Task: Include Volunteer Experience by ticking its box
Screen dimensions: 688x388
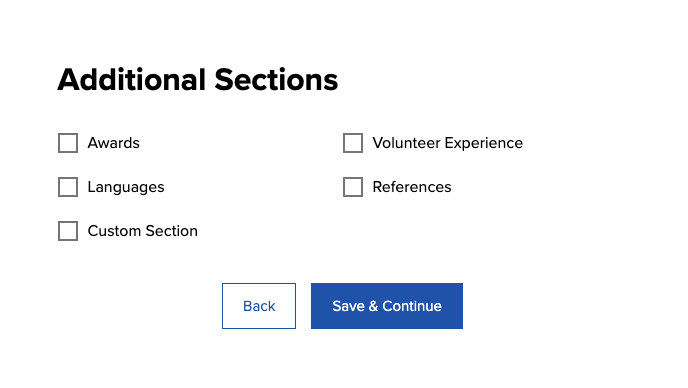Action: [353, 143]
